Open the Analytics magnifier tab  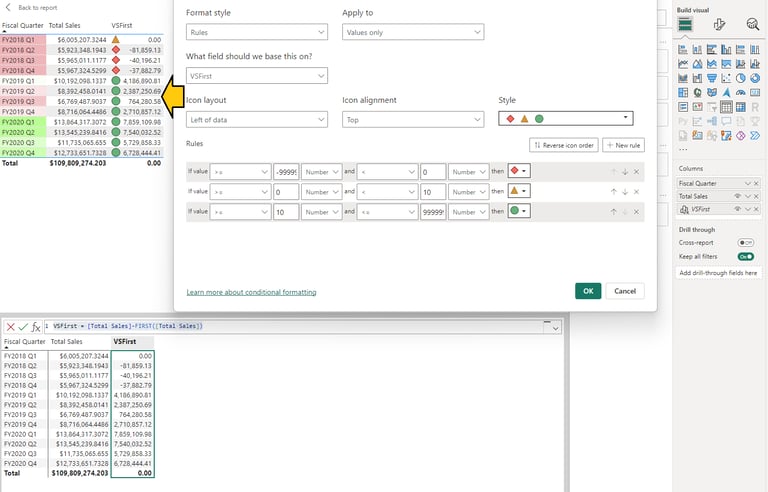pos(753,24)
